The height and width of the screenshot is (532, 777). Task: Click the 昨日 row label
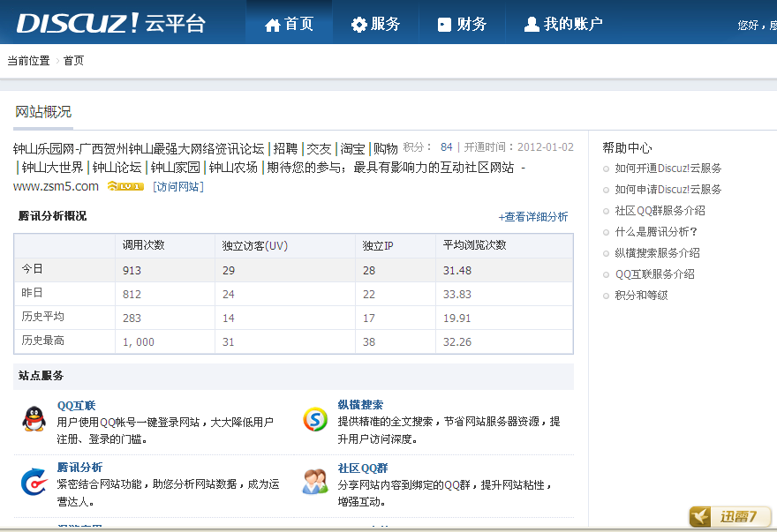[32, 293]
